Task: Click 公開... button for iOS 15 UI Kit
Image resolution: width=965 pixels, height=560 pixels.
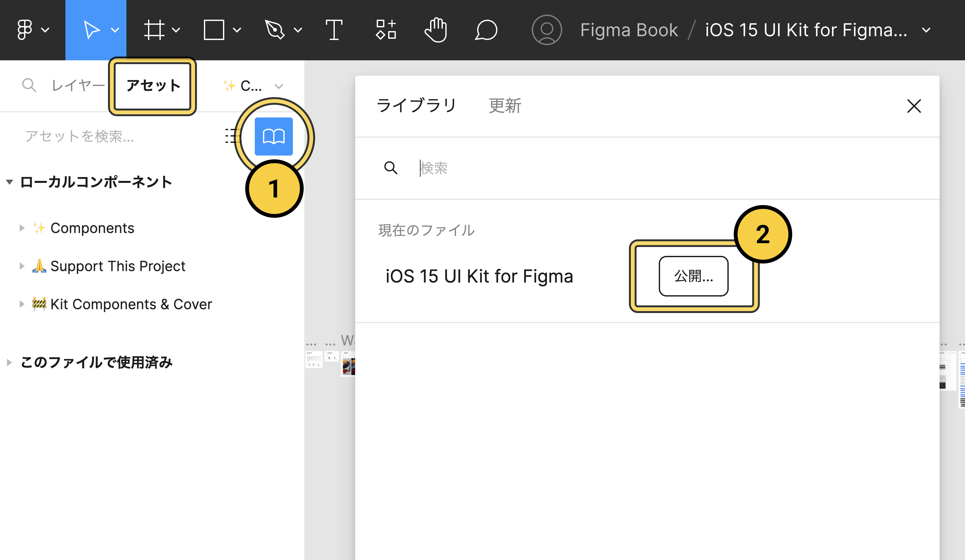Action: (692, 276)
